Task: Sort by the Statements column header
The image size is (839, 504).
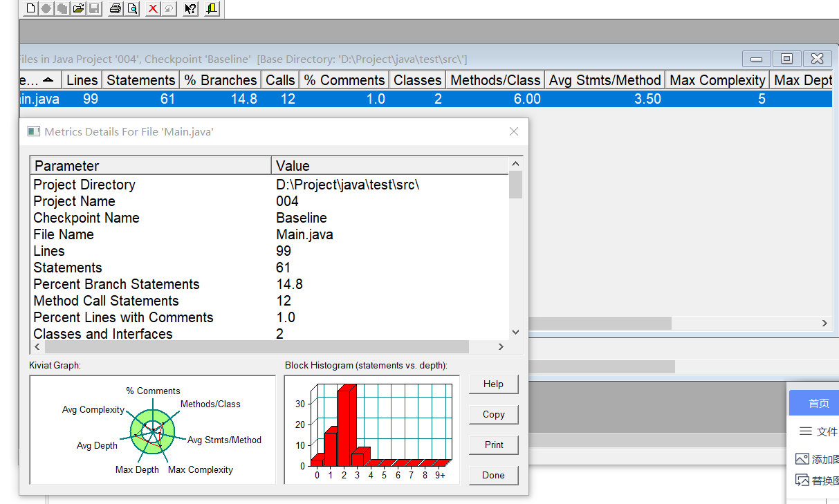Action: (141, 80)
